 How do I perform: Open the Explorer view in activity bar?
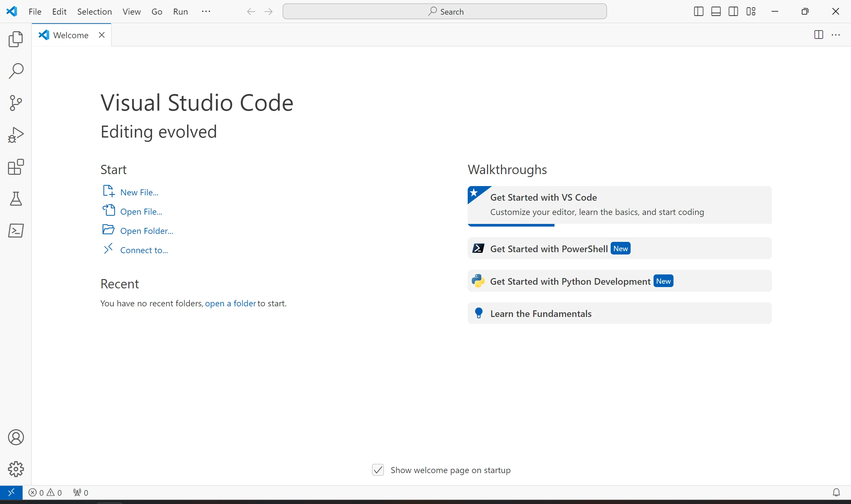click(16, 39)
